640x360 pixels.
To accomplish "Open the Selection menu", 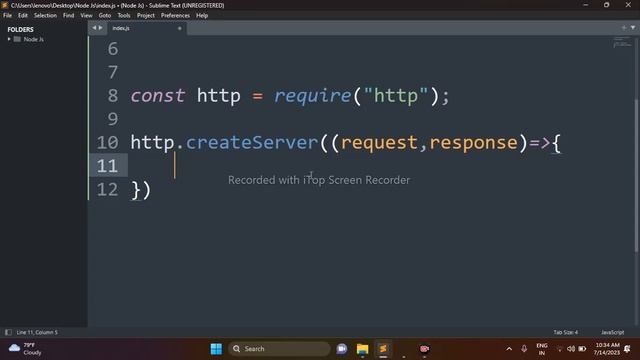I will pyautogui.click(x=45, y=16).
